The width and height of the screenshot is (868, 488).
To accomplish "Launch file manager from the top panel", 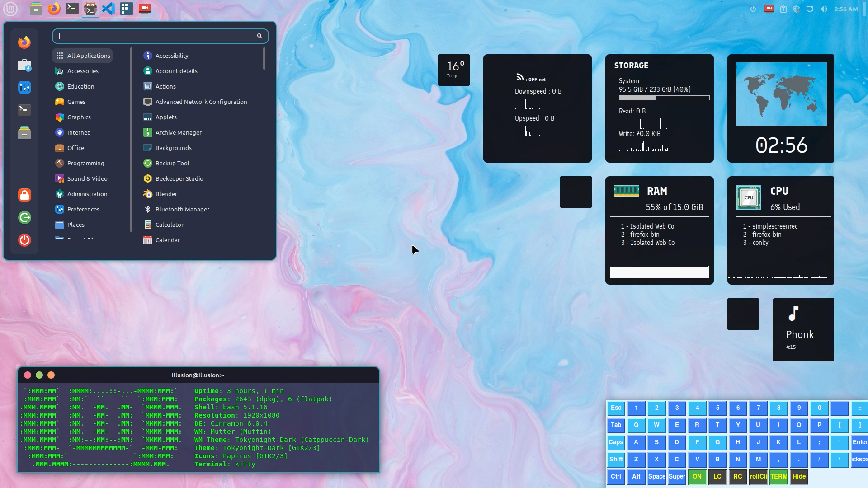I will coord(36,9).
